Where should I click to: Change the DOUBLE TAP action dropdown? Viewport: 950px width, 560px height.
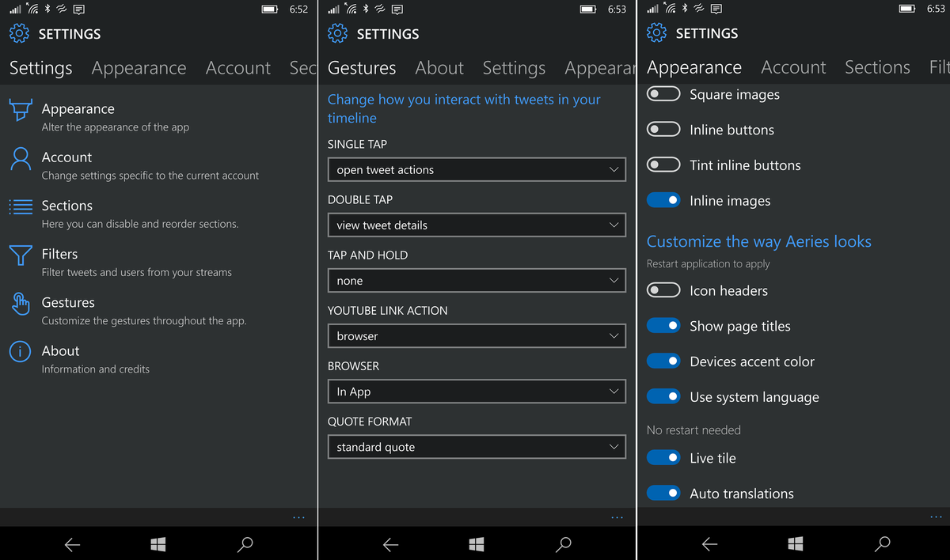click(x=477, y=225)
